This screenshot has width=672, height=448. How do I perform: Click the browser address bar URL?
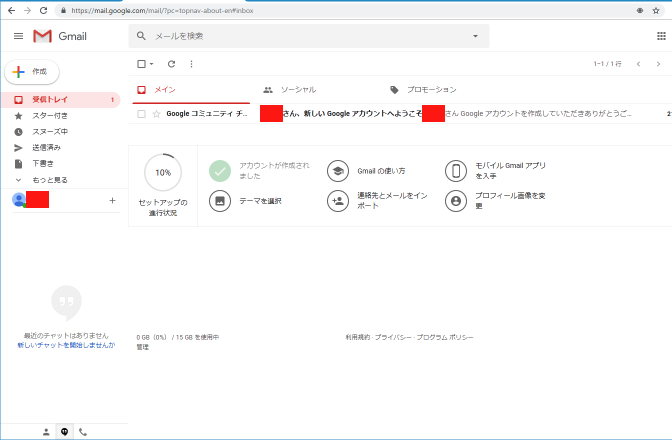162,11
